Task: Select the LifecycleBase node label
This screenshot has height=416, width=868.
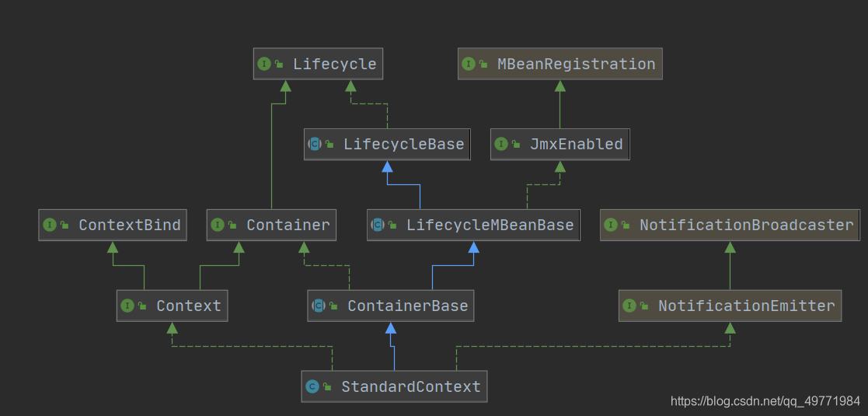Action: click(x=403, y=145)
